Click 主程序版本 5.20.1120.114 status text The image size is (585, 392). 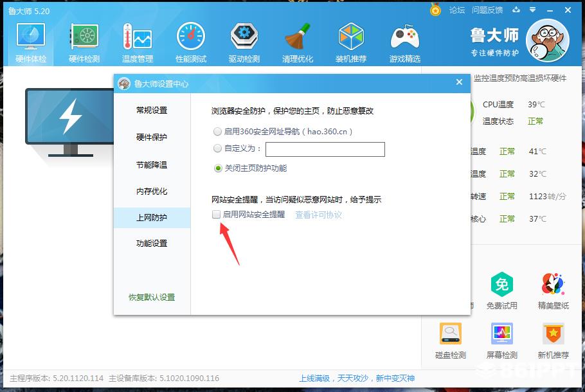(x=57, y=379)
